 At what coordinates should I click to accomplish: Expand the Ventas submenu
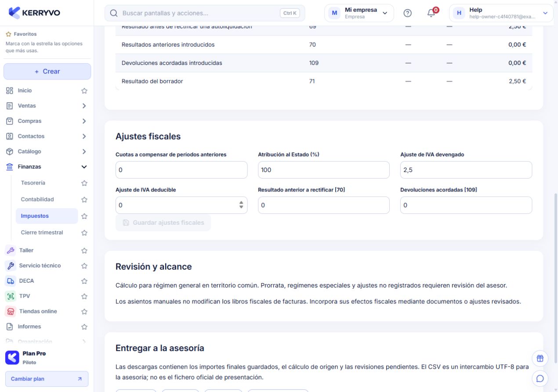(84, 106)
